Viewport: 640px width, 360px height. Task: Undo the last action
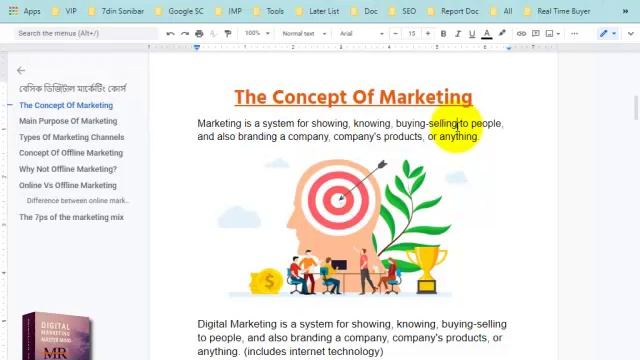click(x=170, y=34)
